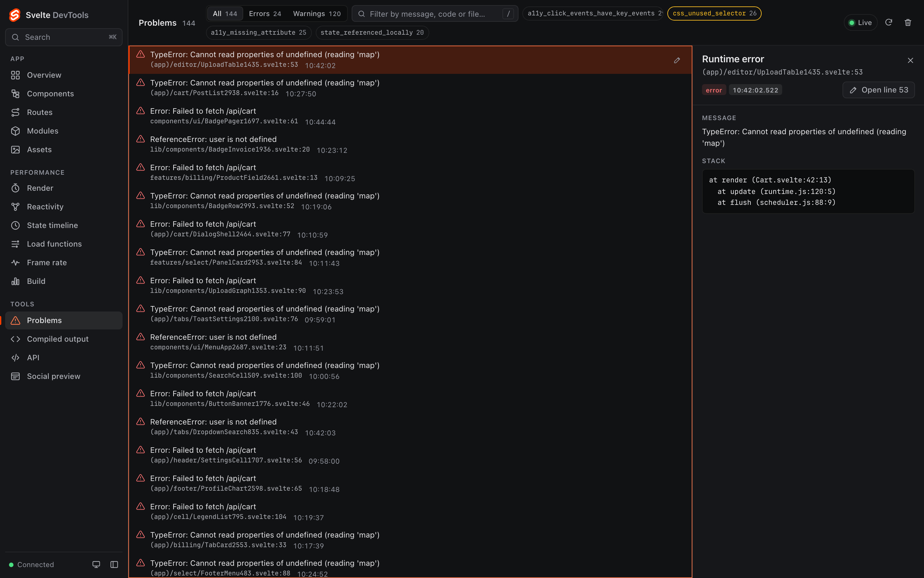This screenshot has width=924, height=578.
Task: Go to Routes in sidebar
Action: coord(64,112)
